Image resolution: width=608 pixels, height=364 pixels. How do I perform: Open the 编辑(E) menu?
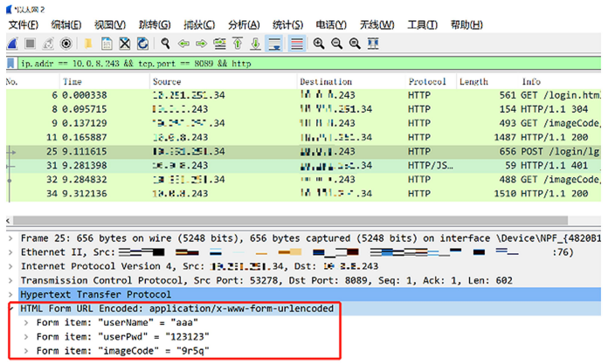click(66, 25)
